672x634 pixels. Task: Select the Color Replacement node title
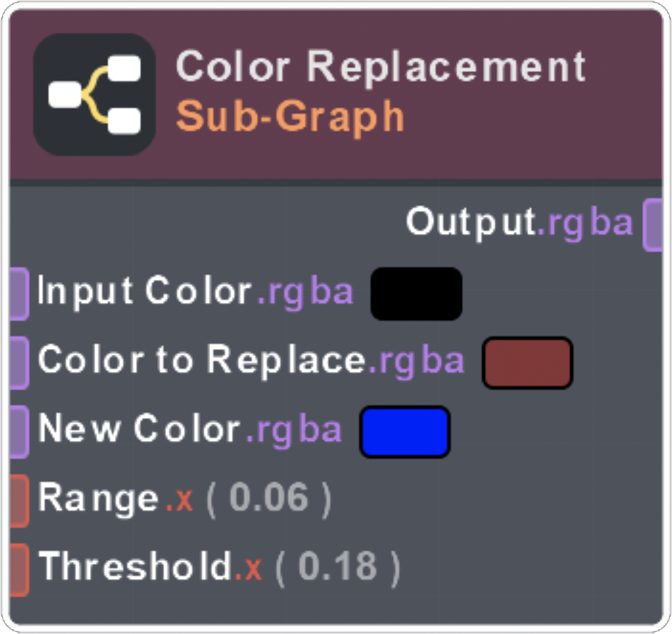(x=380, y=66)
